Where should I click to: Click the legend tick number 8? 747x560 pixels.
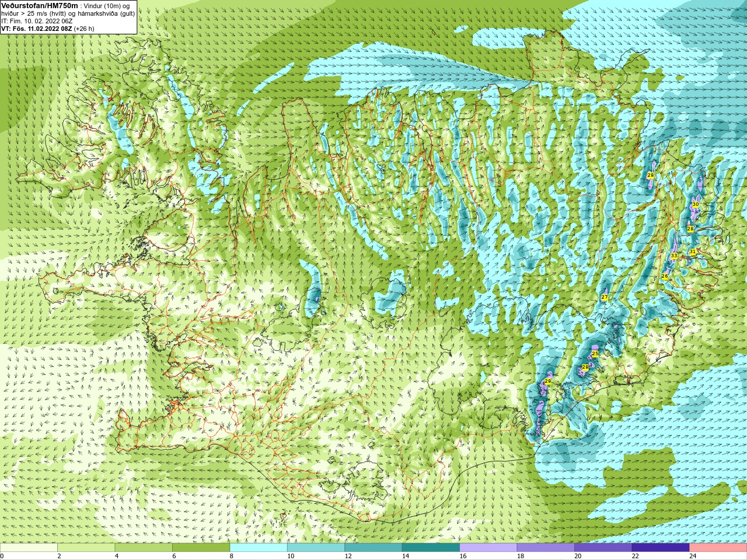click(232, 556)
